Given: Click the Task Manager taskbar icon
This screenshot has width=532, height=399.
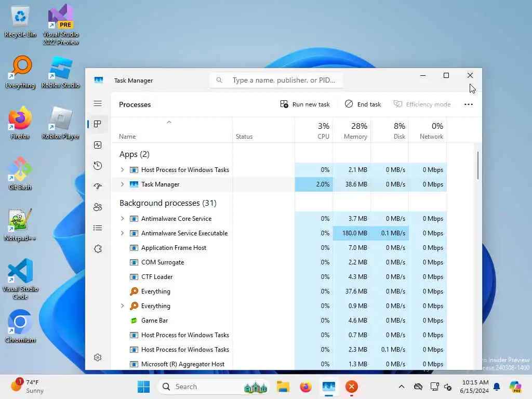Looking at the screenshot, I should coord(329,387).
